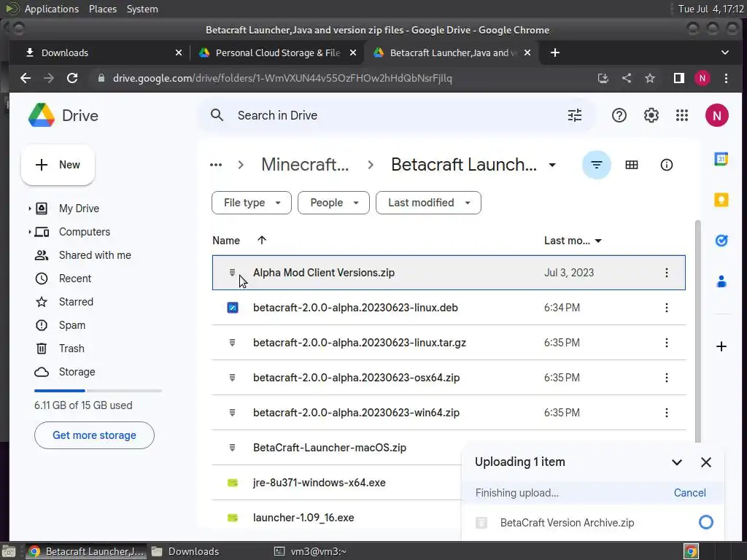This screenshot has height=560, width=747.
Task: Open the People filter dropdown
Action: (333, 203)
